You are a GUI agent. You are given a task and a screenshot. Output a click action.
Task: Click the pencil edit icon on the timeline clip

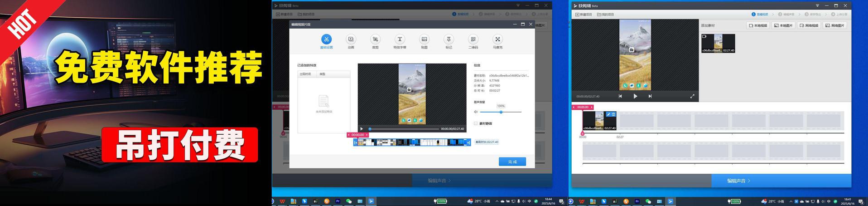[608, 114]
